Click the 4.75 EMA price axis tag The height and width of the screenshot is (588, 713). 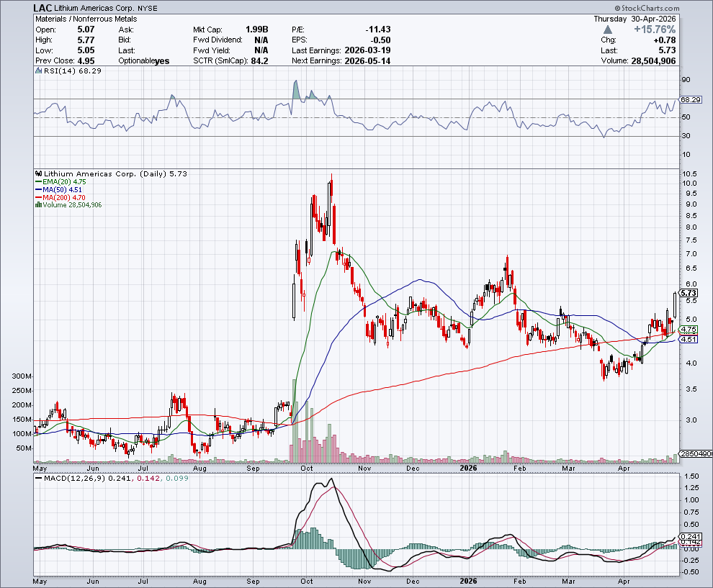pos(689,330)
